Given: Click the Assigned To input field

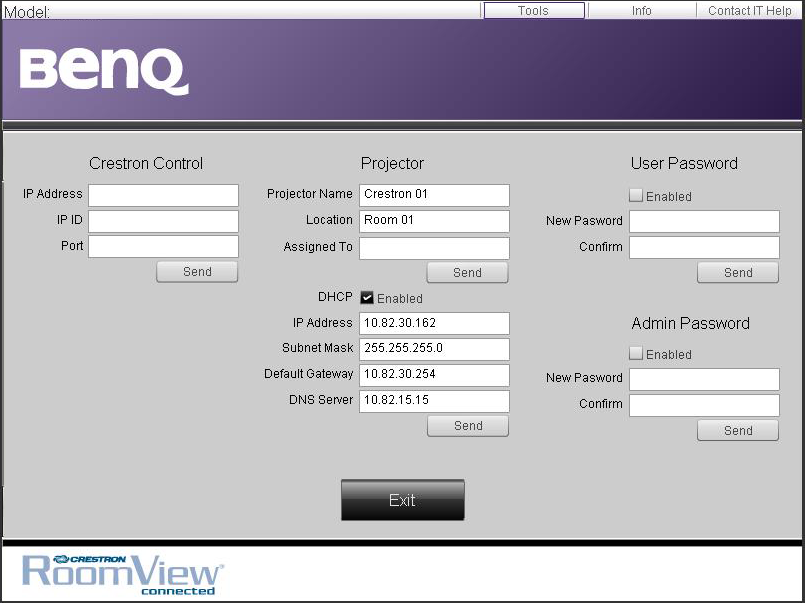Looking at the screenshot, I should [434, 248].
